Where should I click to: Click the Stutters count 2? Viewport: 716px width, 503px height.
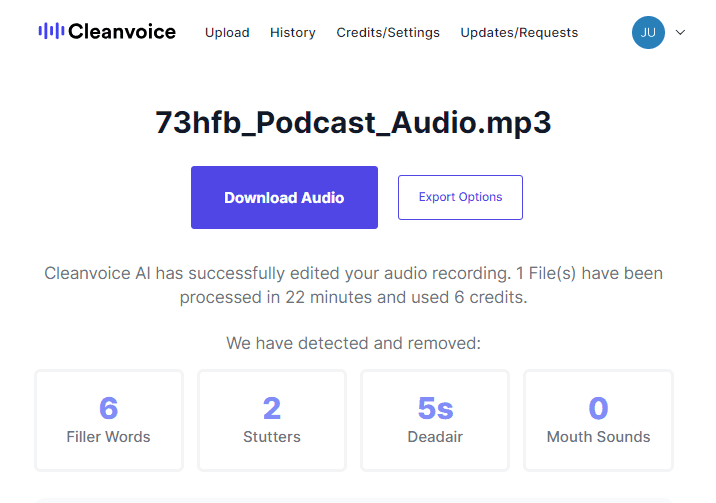pos(272,408)
